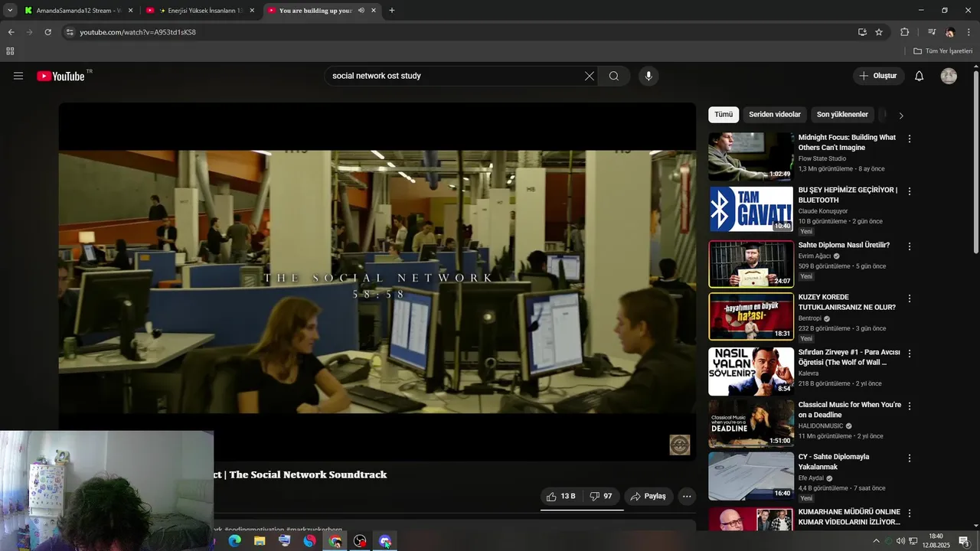Start voice search with the microphone
The image size is (980, 551).
tap(648, 76)
